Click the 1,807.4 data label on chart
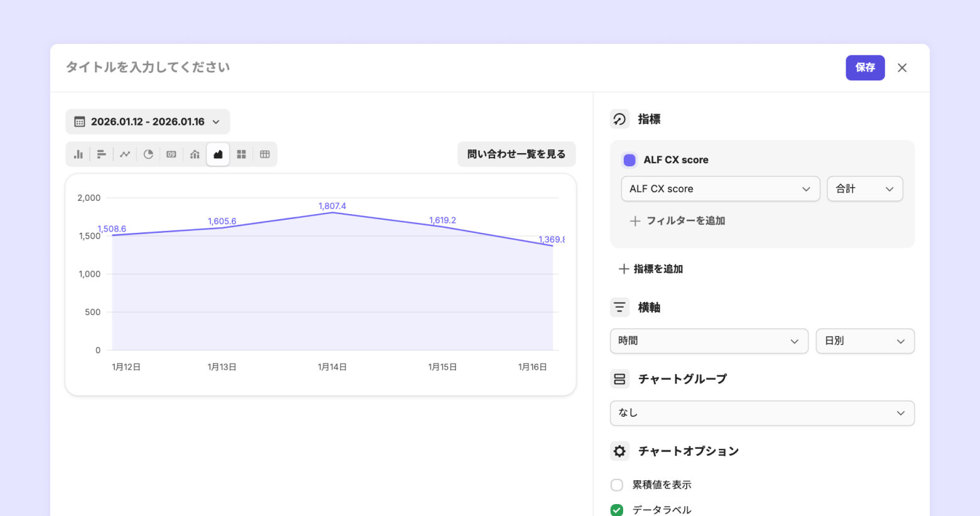 point(332,206)
